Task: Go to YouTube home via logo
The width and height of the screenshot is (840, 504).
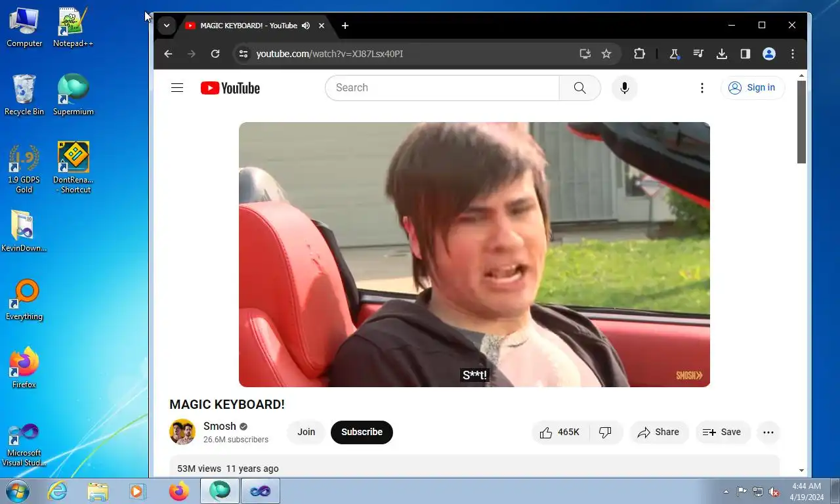Action: click(x=230, y=88)
